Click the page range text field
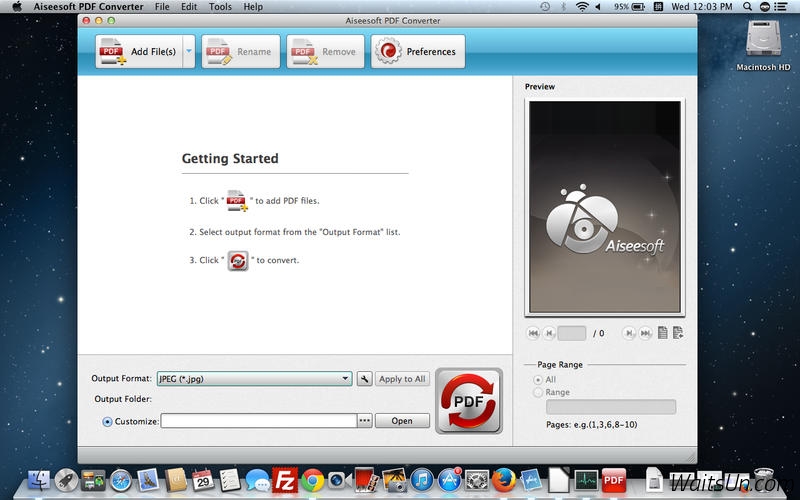 click(x=611, y=407)
